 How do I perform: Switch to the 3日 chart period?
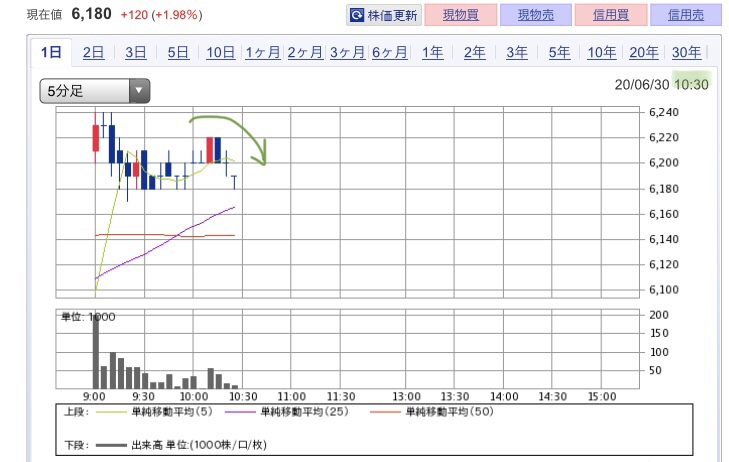pos(136,52)
